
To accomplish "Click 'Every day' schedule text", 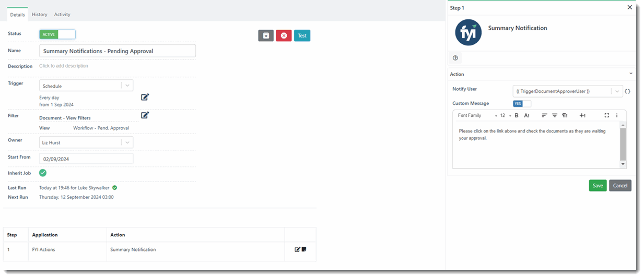I will tap(49, 98).
